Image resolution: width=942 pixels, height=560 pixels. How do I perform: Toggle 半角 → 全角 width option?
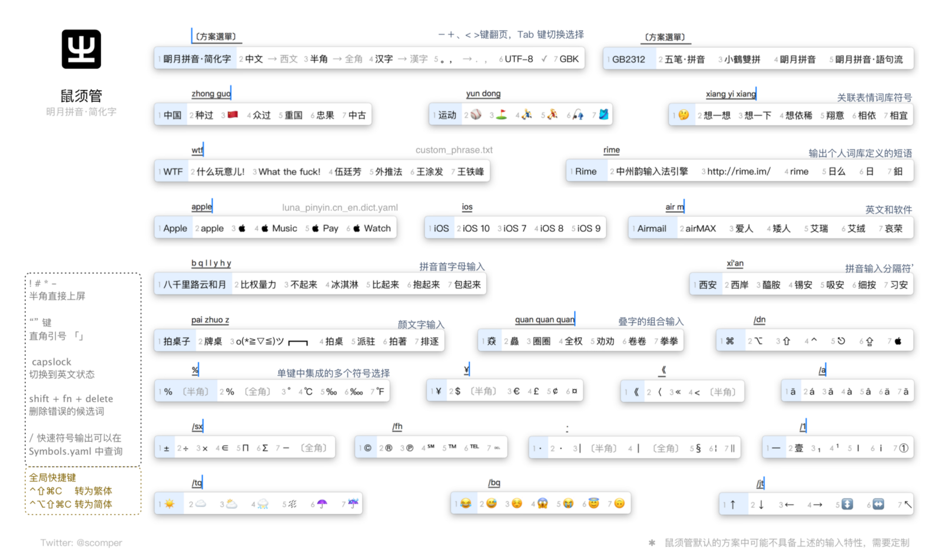click(x=336, y=59)
